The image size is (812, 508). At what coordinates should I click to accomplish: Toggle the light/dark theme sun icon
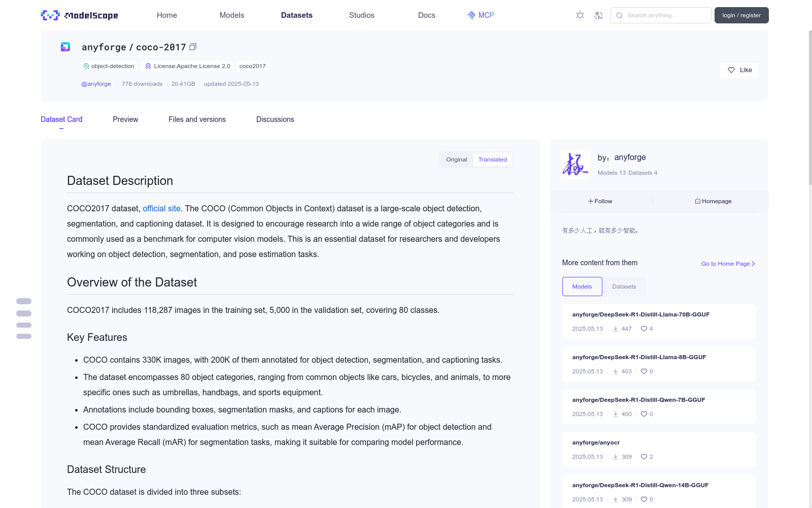(x=580, y=15)
